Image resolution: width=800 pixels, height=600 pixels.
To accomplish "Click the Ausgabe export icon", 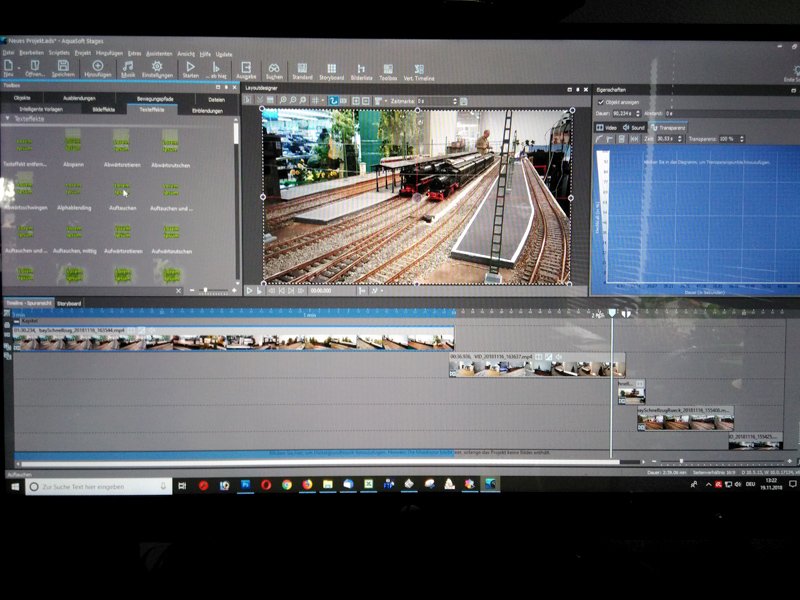I will click(246, 68).
